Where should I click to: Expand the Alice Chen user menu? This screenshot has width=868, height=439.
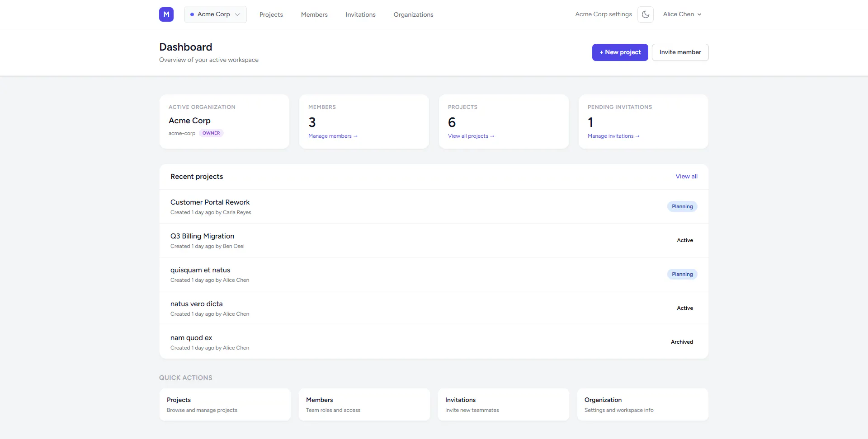pos(682,14)
